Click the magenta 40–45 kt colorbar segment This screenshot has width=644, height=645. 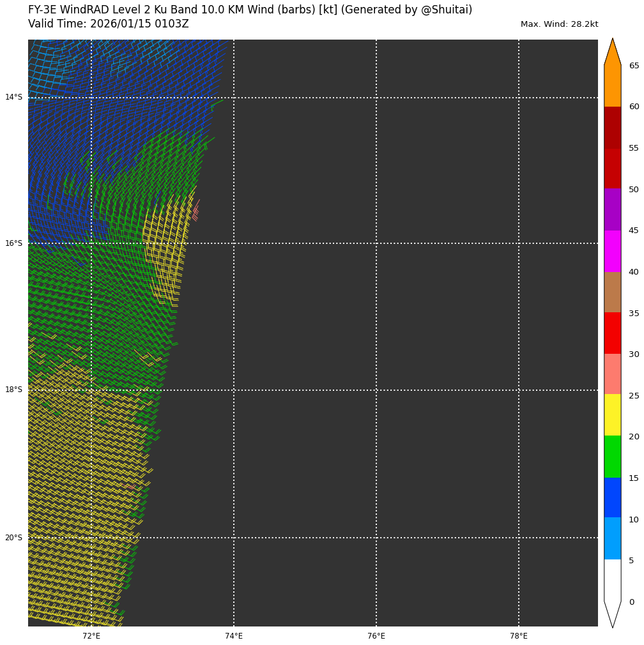[612, 251]
